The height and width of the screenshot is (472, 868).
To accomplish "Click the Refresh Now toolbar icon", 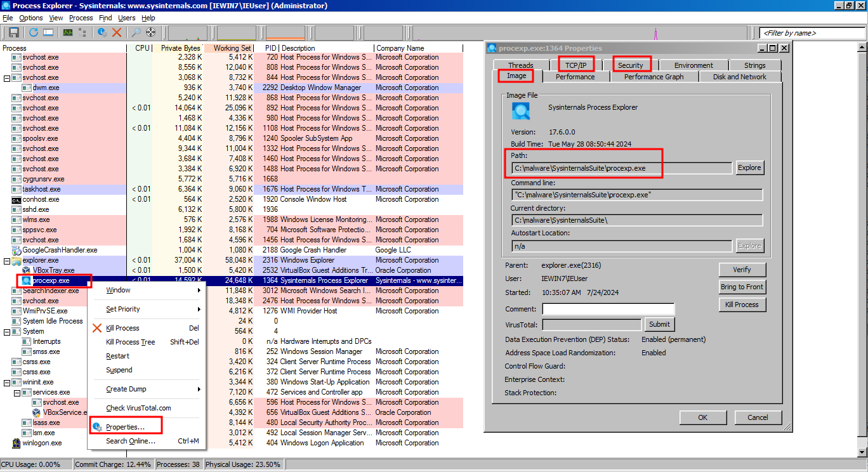I will (34, 32).
